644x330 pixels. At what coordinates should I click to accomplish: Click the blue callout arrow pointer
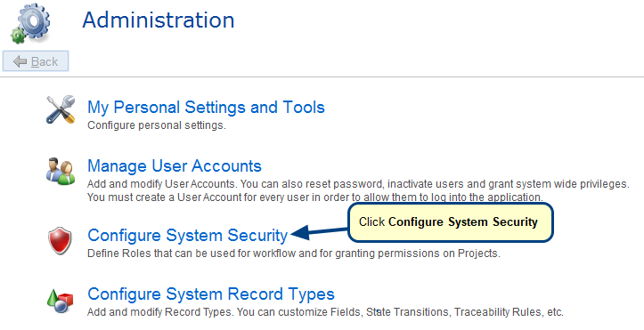pyautogui.click(x=320, y=232)
